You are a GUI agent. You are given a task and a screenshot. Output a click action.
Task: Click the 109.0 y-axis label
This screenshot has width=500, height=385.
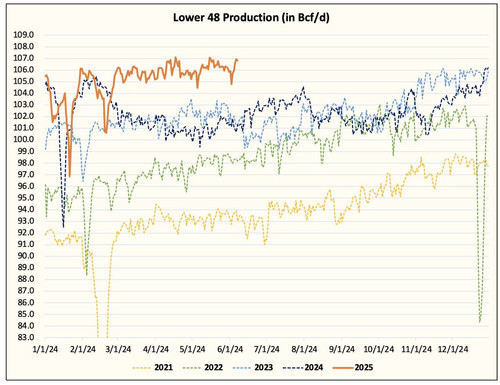[x=23, y=35]
